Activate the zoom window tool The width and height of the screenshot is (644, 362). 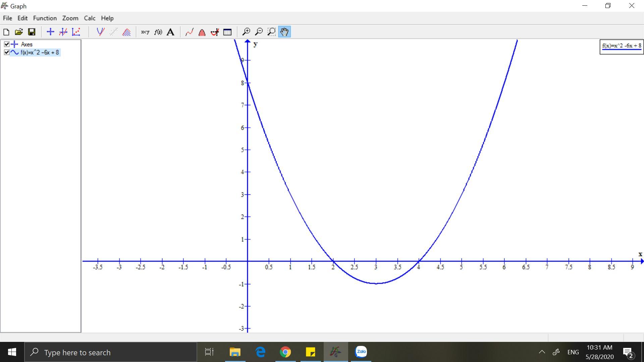[272, 32]
